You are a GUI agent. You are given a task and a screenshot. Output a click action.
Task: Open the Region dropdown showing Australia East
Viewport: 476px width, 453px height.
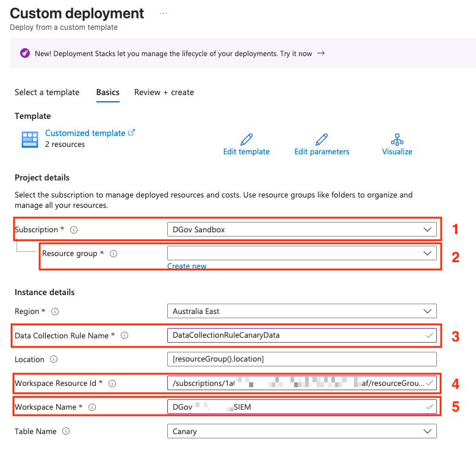coord(301,311)
